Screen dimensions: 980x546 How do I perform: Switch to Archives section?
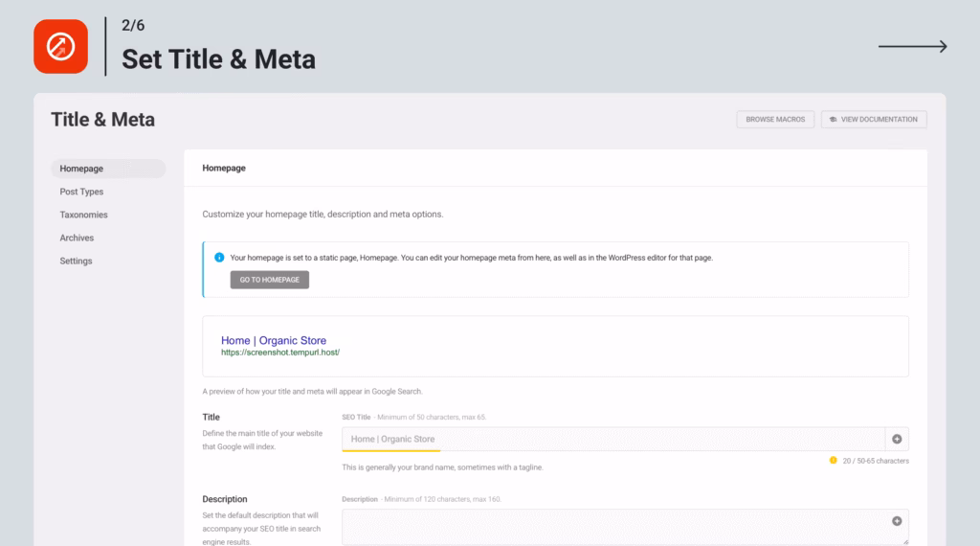[77, 238]
